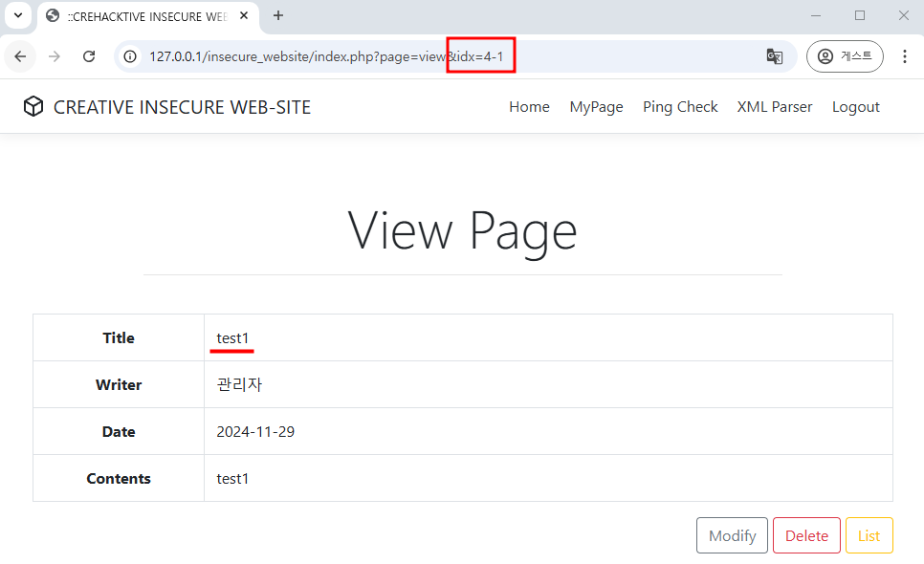Click the View Page heading

click(x=463, y=232)
